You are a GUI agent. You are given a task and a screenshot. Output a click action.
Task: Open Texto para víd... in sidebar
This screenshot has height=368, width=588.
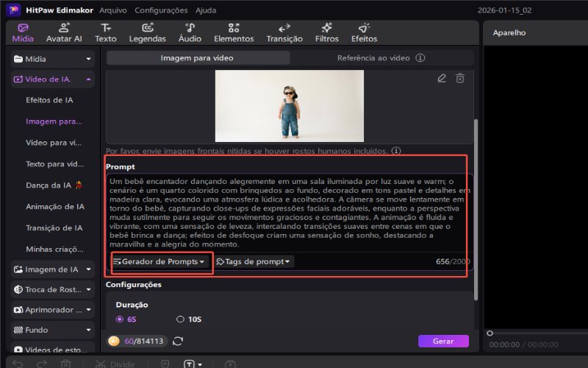(x=54, y=163)
